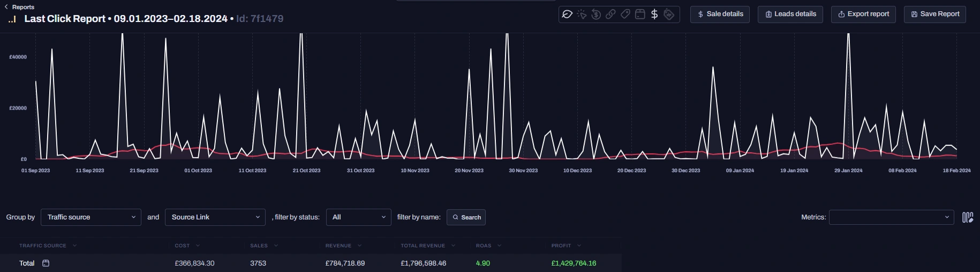Click the column settings icon beside Metrics

coord(967,217)
